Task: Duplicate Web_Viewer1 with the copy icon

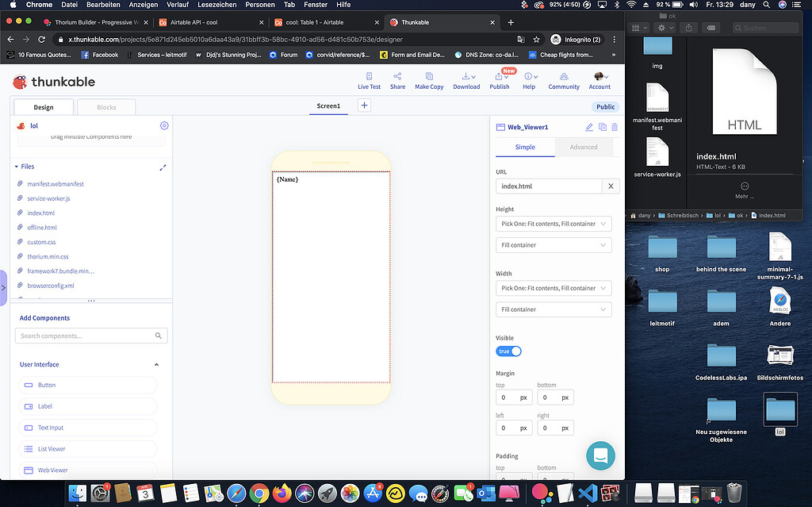Action: tap(602, 127)
